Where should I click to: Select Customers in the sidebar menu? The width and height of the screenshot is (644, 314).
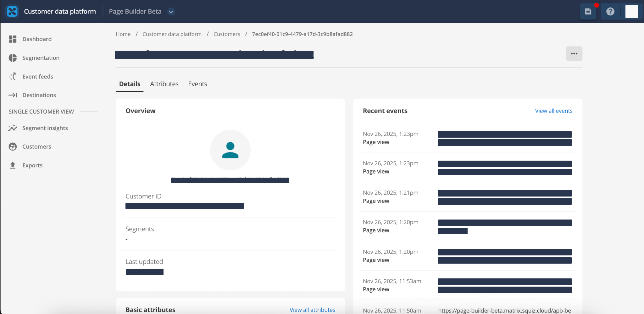[x=36, y=147]
